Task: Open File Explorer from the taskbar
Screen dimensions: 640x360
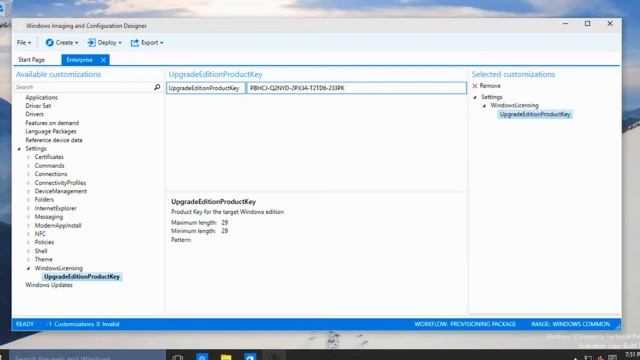Action: [226, 357]
